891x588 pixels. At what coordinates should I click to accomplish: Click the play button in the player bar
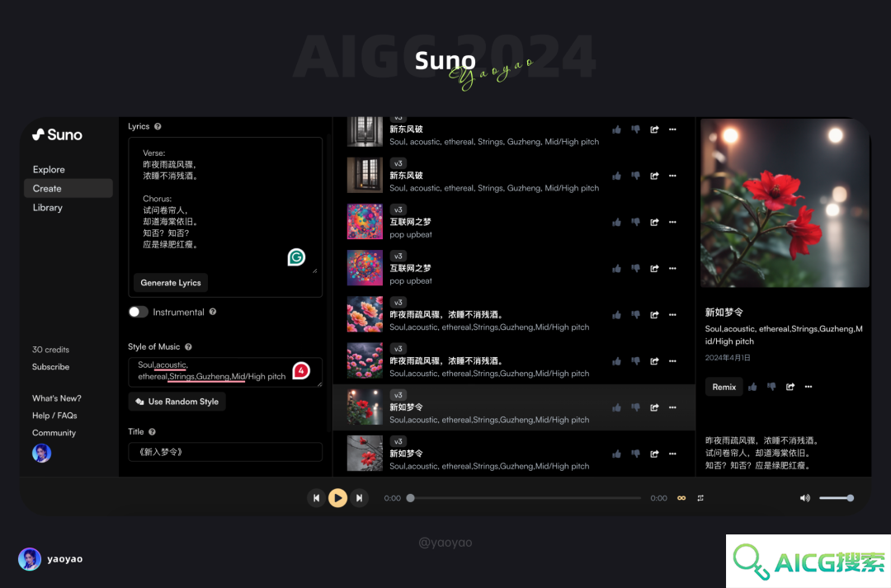pyautogui.click(x=337, y=498)
